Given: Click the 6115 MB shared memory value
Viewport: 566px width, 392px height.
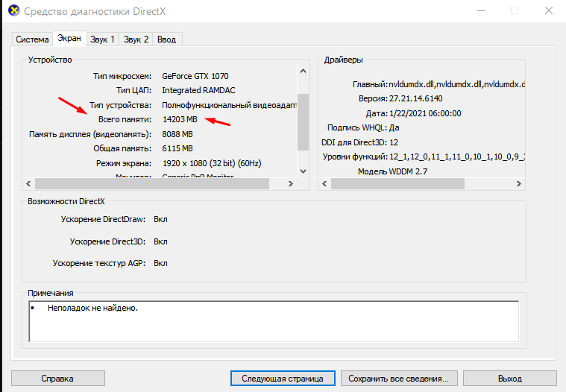Looking at the screenshot, I should pyautogui.click(x=177, y=148).
